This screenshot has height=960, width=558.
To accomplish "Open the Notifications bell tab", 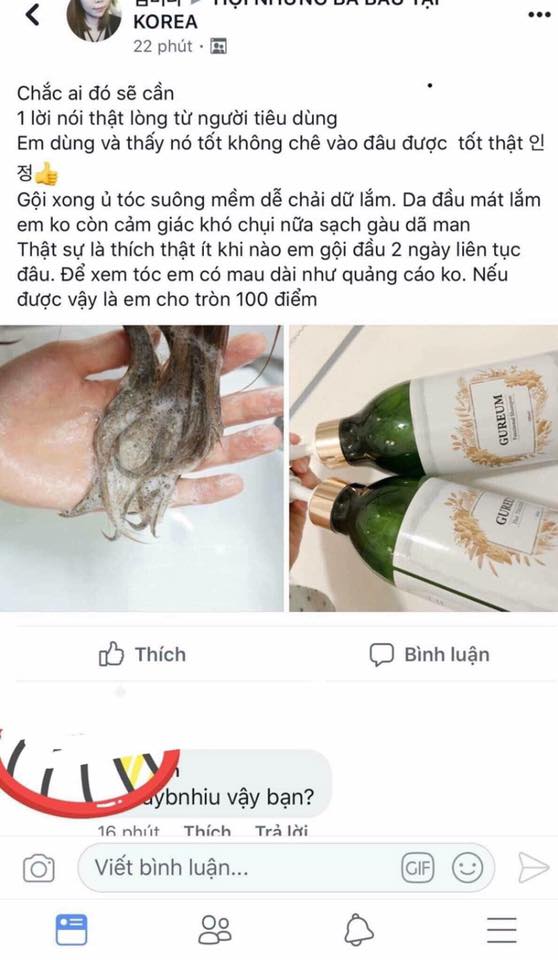I will (359, 930).
